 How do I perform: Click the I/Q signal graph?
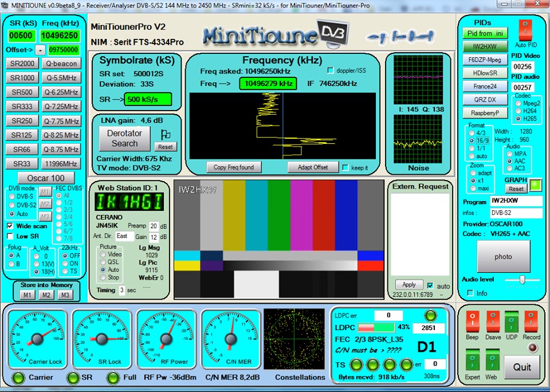coord(418,80)
